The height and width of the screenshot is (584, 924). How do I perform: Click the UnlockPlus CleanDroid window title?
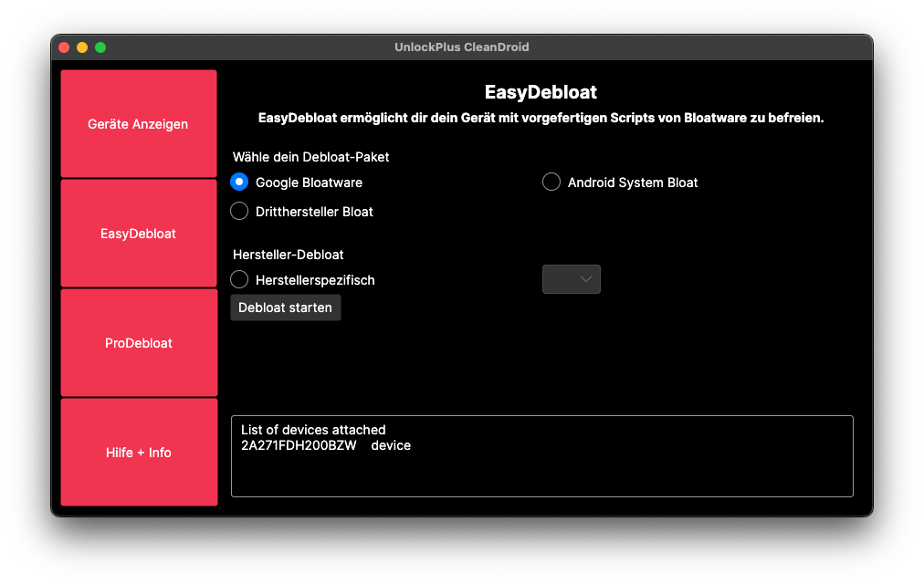pyautogui.click(x=461, y=47)
